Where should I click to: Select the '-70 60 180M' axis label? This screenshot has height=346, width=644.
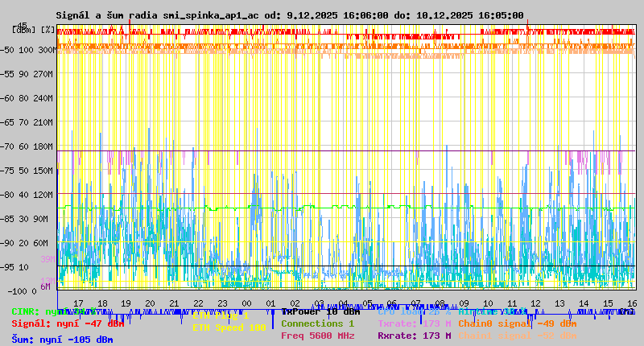(27, 147)
